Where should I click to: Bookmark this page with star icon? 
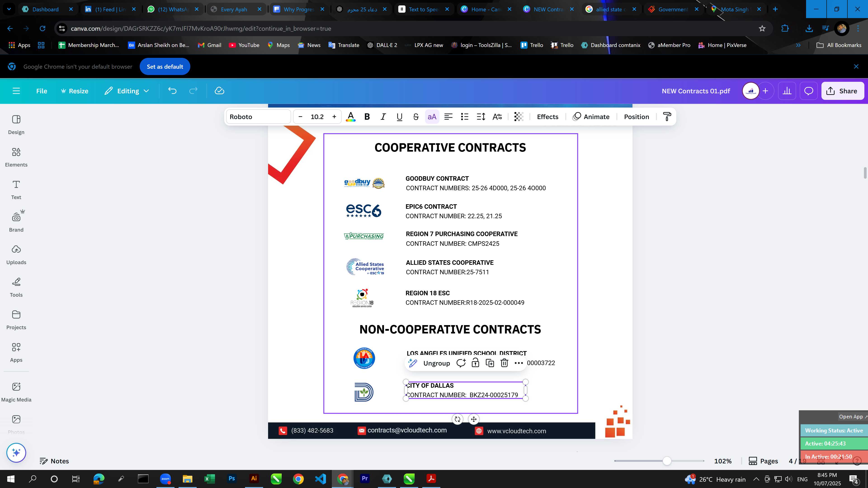pyautogui.click(x=762, y=29)
